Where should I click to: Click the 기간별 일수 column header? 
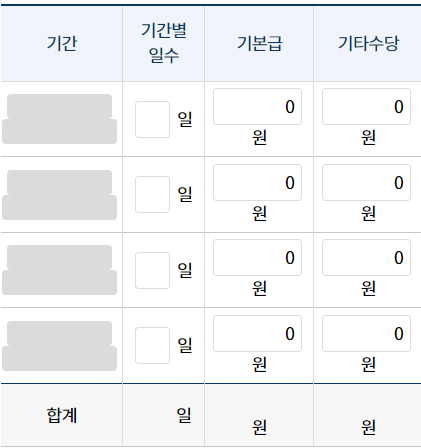[164, 43]
